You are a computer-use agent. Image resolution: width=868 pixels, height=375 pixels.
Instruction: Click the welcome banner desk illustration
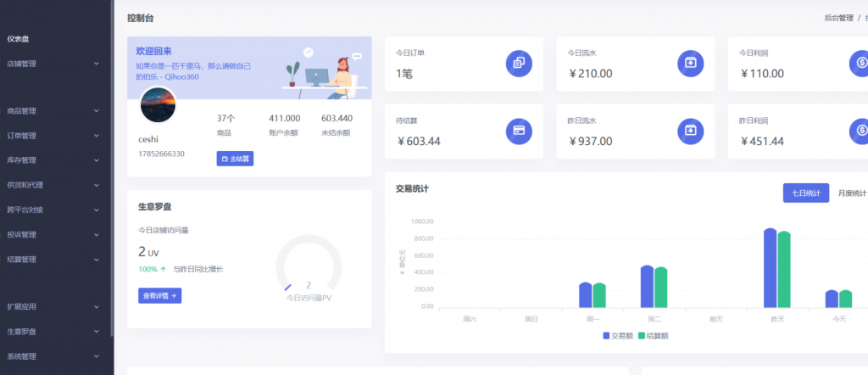click(x=324, y=72)
